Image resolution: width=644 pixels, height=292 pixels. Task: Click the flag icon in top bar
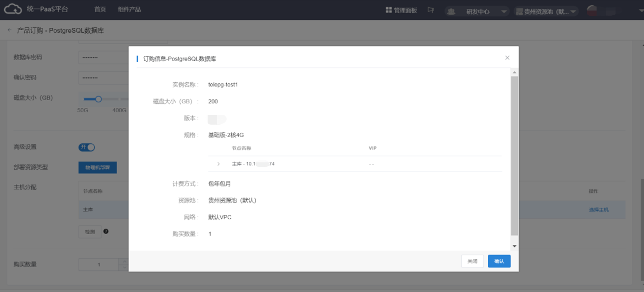431,10
